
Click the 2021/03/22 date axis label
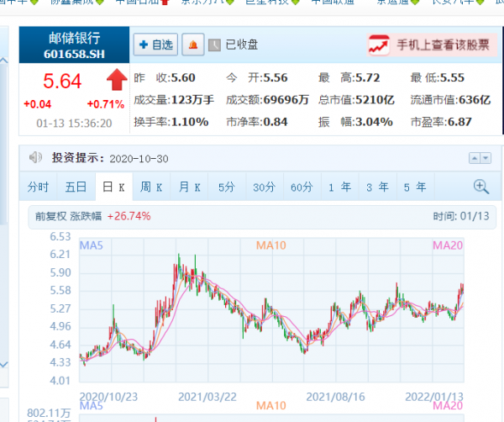(207, 397)
